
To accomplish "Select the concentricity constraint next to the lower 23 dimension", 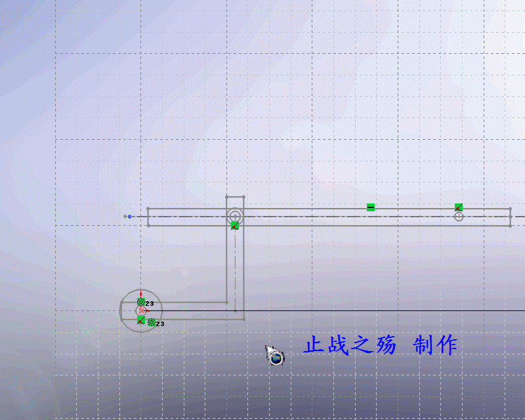I will (x=152, y=322).
